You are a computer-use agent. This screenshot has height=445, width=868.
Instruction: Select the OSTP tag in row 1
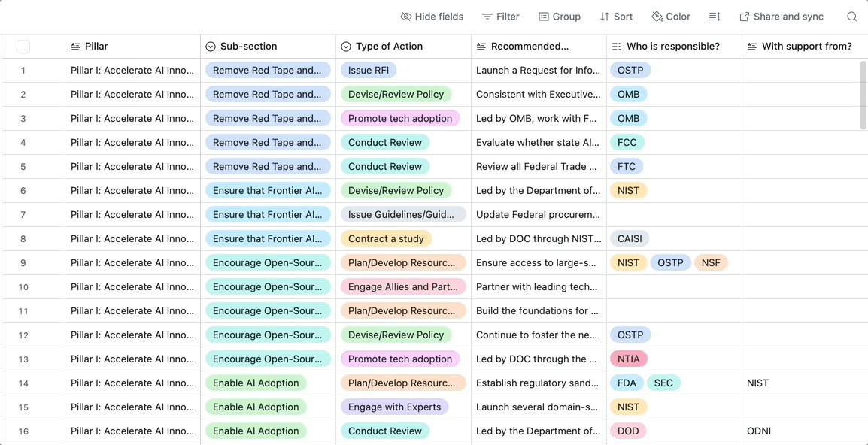[630, 71]
